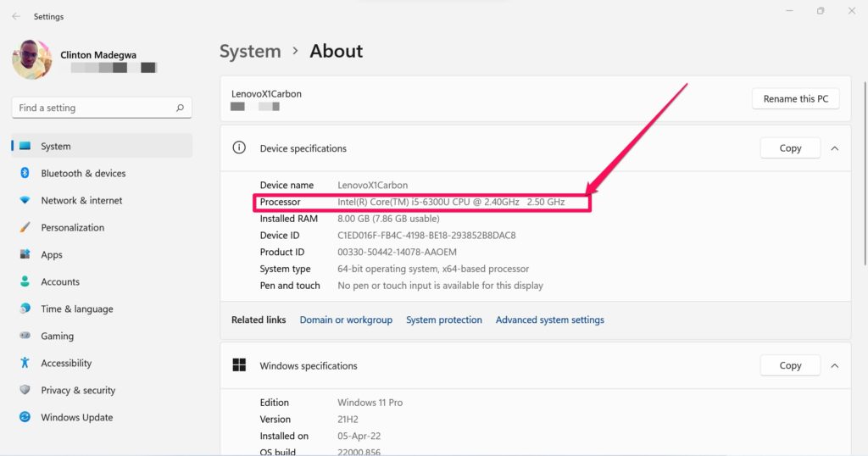The image size is (868, 456).
Task: Open Domain or workgroup link
Action: click(x=346, y=320)
